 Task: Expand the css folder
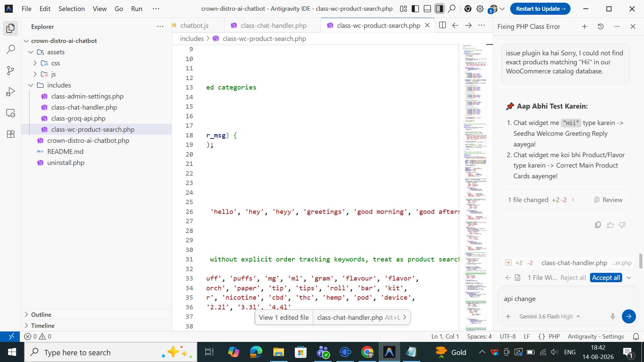(x=35, y=63)
